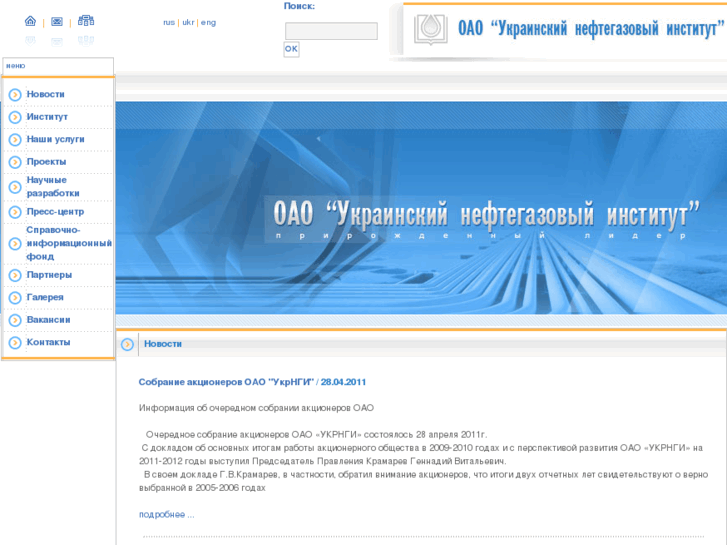Click header title ОАО Украинский нефтегазовый институт
Image resolution: width=727 pixels, height=545 pixels.
tap(591, 28)
